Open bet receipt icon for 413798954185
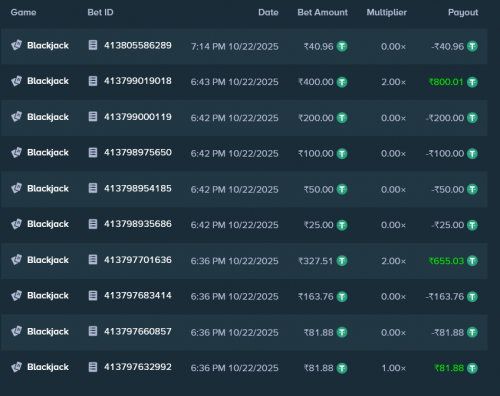The height and width of the screenshot is (396, 500). [93, 188]
